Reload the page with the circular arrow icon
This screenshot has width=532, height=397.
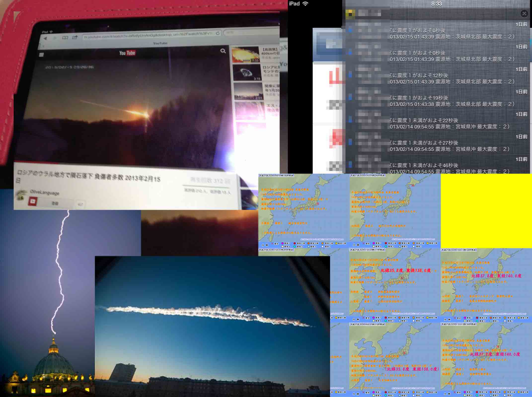tap(218, 33)
